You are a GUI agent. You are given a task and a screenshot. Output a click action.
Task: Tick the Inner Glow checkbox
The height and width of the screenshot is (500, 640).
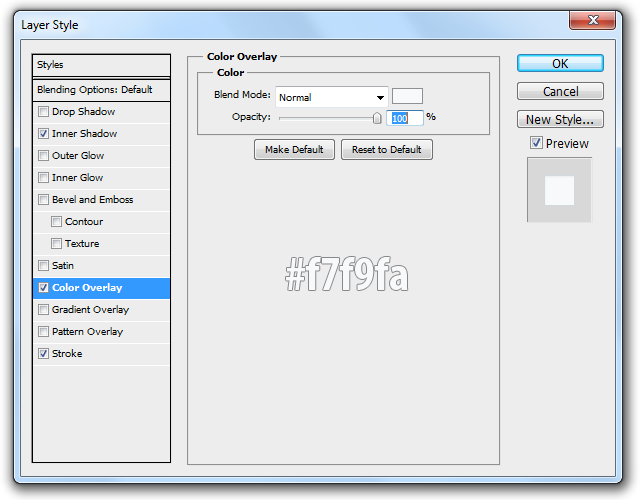click(43, 178)
